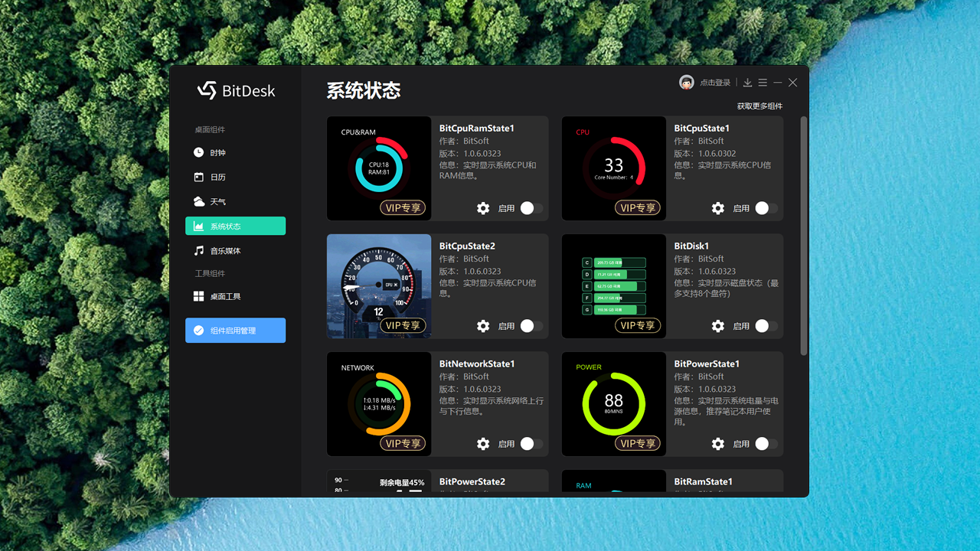This screenshot has height=551, width=980.
Task: Open the settings gear on BitCpuState2 card
Action: click(482, 326)
